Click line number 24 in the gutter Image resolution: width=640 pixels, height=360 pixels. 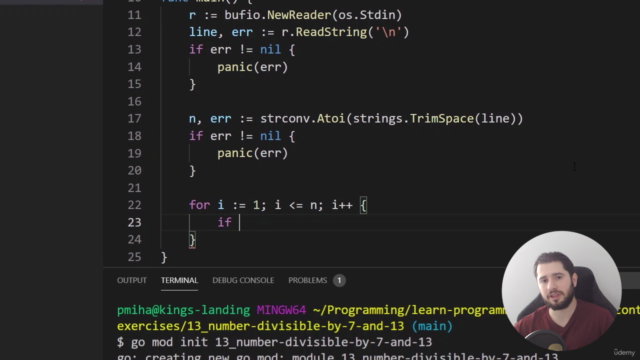134,240
